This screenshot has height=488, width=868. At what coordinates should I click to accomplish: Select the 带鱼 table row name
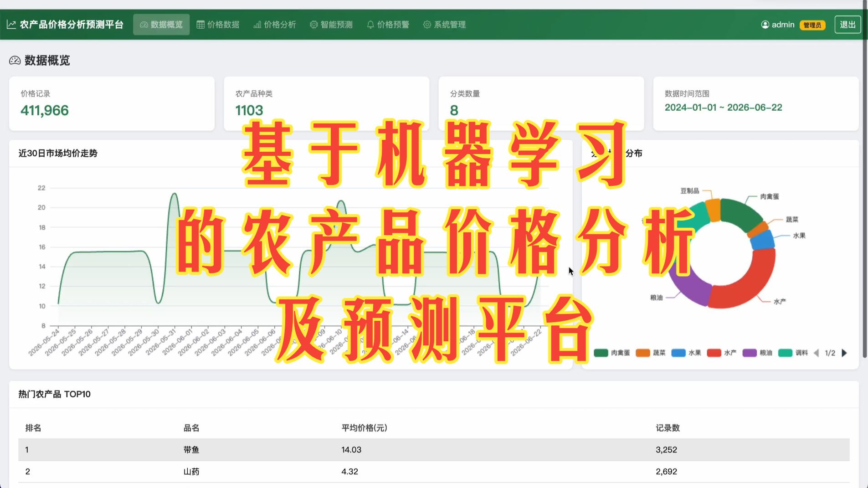[x=191, y=450]
